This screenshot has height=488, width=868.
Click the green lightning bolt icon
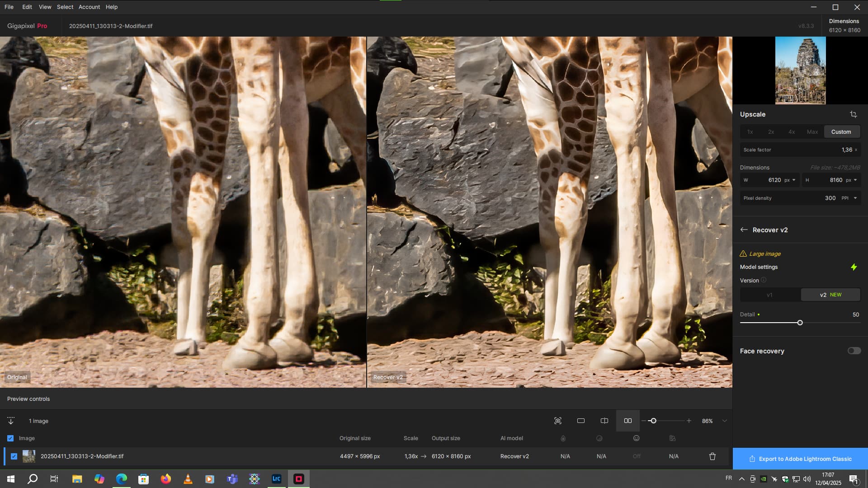click(854, 267)
